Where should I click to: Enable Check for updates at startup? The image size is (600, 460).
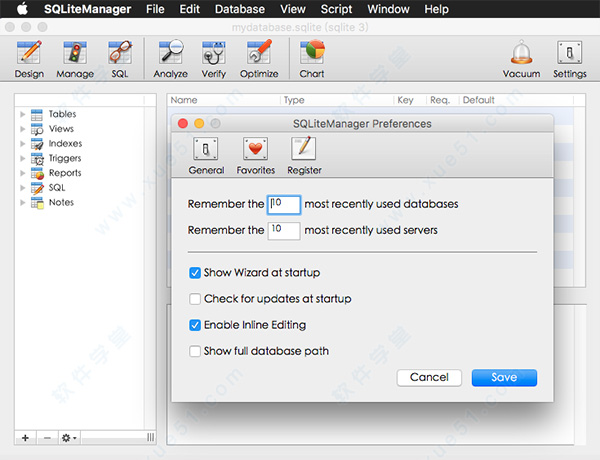195,299
